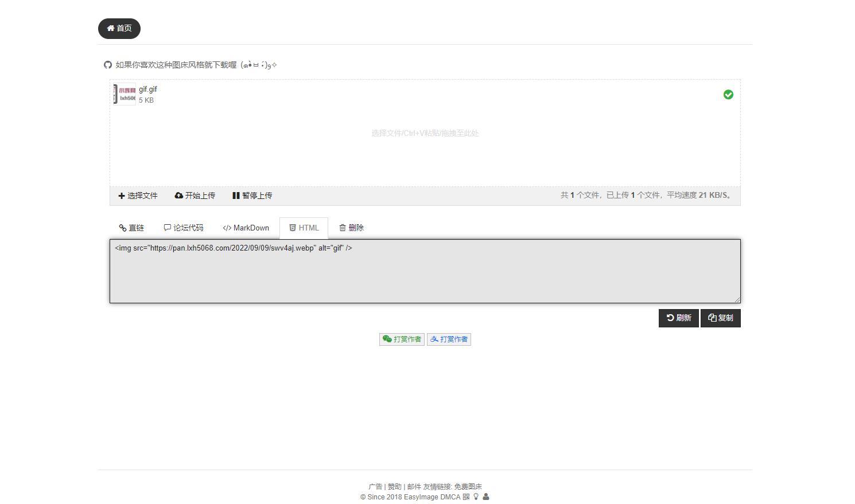The image size is (855, 504).
Task: Open the user account icon in footer
Action: [x=486, y=497]
